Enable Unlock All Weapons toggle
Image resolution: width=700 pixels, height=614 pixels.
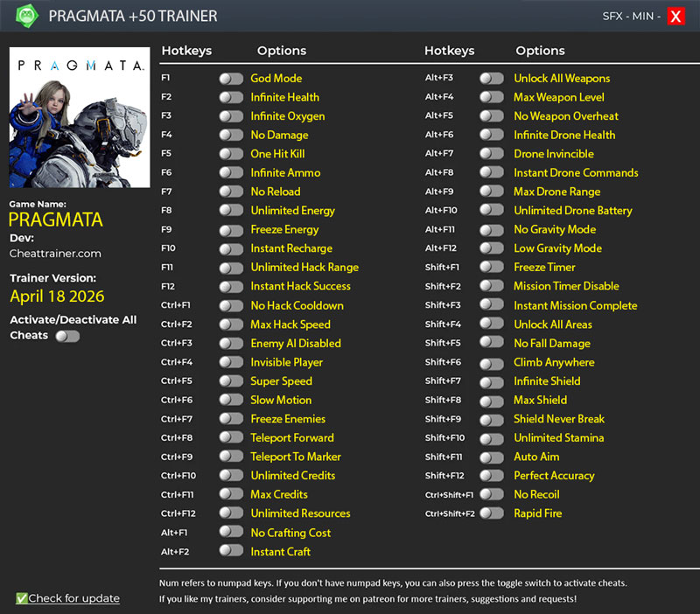point(492,79)
